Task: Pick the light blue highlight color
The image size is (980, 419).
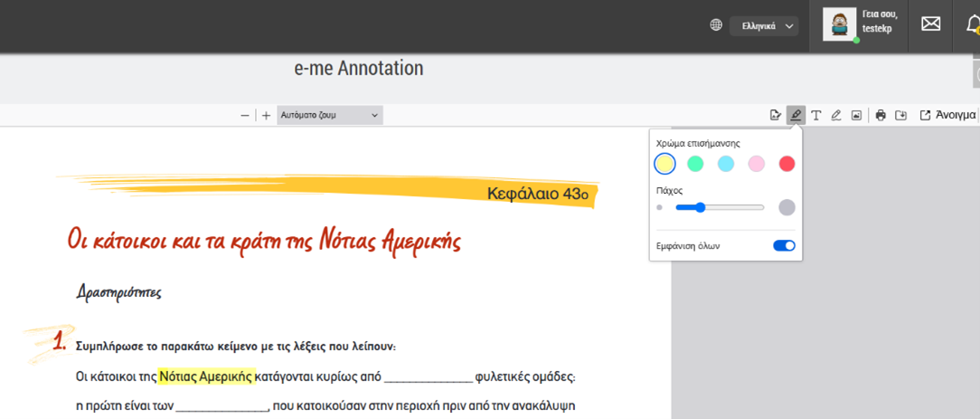Action: click(726, 164)
